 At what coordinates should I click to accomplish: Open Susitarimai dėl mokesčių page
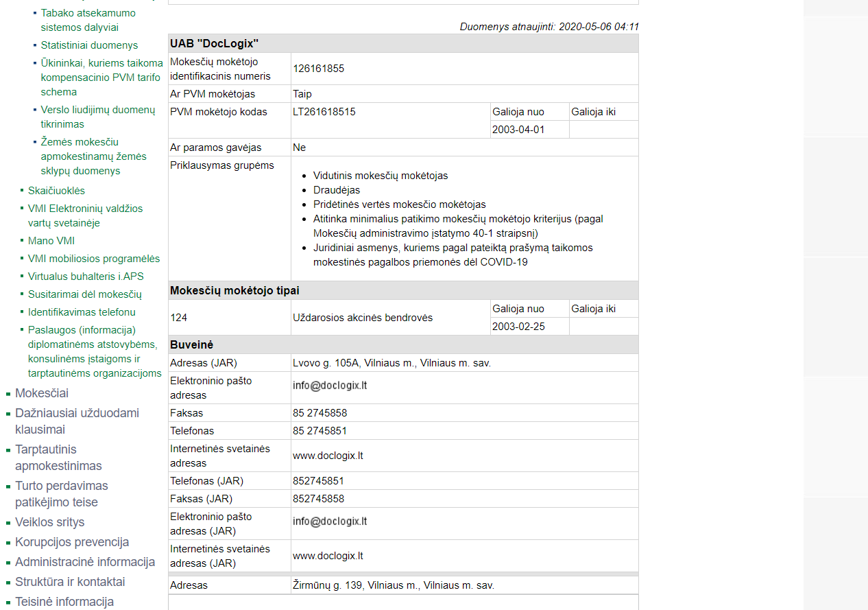point(84,294)
